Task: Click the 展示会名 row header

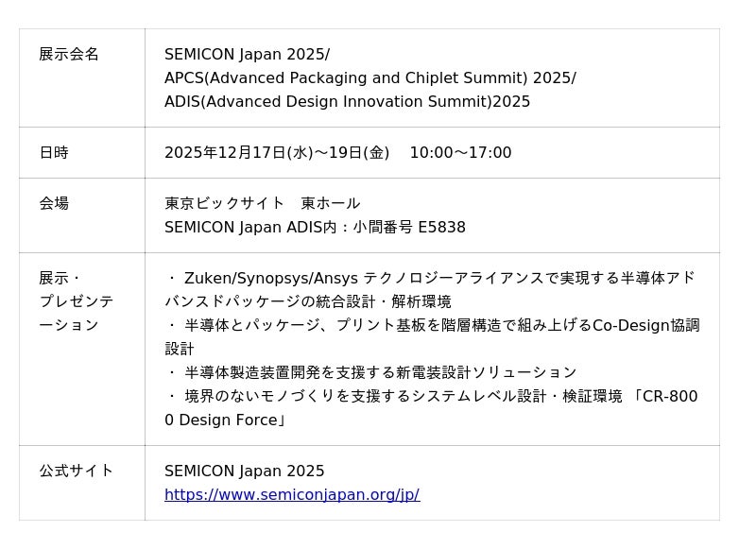Action: pyautogui.click(x=69, y=54)
